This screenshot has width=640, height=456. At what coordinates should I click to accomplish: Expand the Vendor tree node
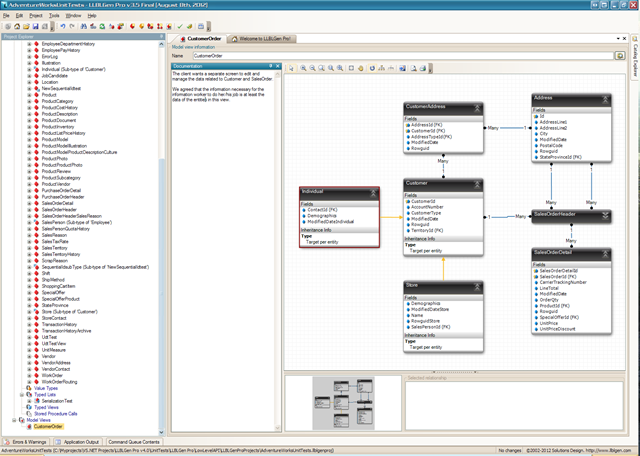click(x=29, y=356)
